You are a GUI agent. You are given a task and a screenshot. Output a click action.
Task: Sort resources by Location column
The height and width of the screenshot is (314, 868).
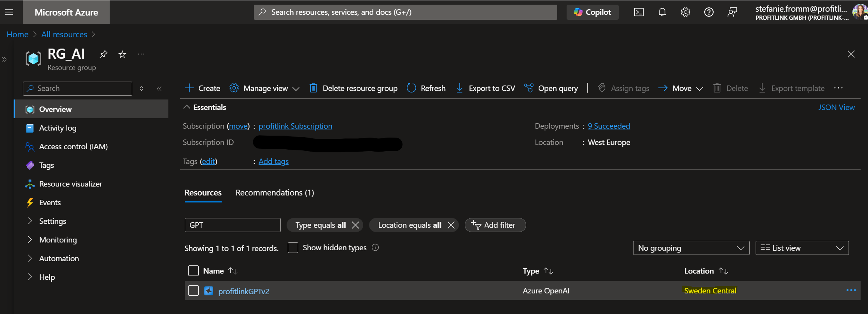coord(706,271)
